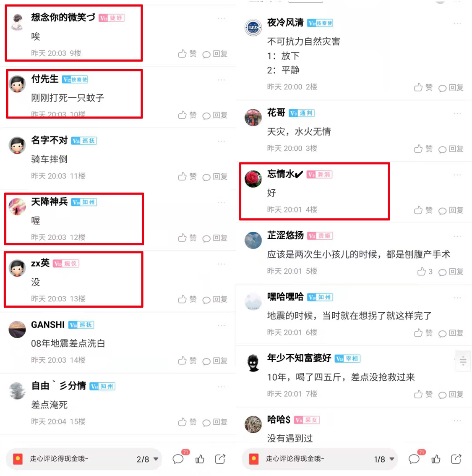The image size is (472, 476).
Task: Open more options for 天降神兵's comment
Action: pos(222,202)
